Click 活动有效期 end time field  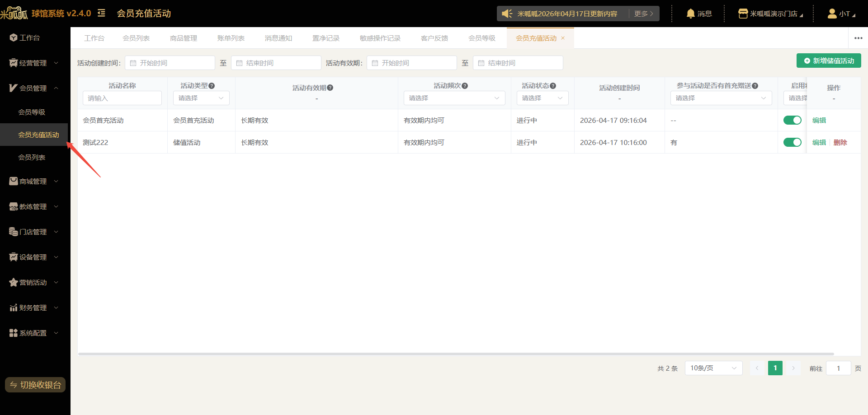tap(518, 63)
